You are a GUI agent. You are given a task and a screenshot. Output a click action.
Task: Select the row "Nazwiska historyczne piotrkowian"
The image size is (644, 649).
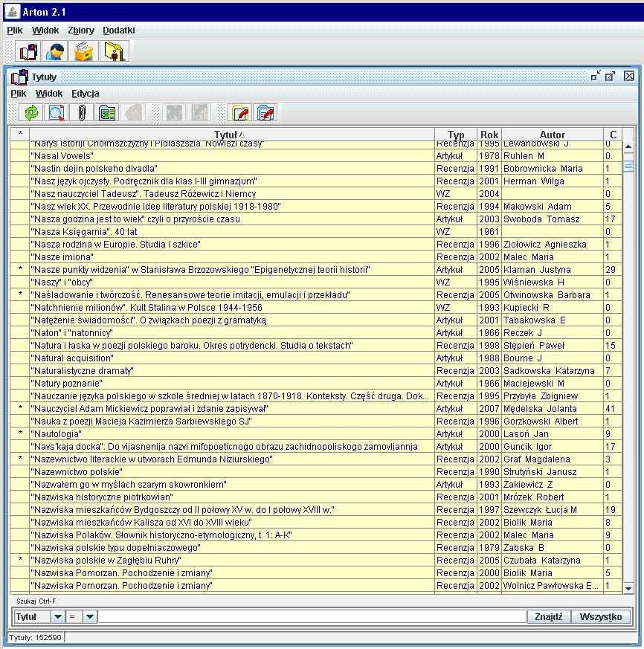point(315,497)
